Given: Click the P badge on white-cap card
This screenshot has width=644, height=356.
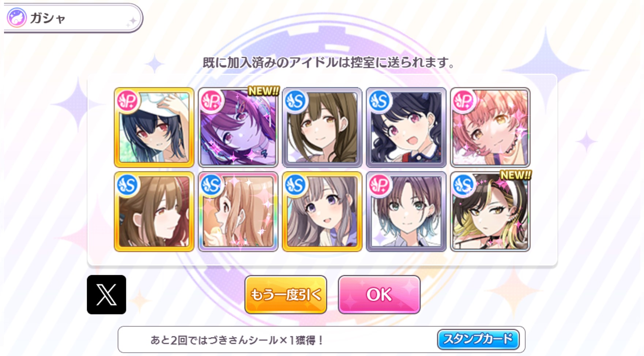Looking at the screenshot, I should [128, 101].
